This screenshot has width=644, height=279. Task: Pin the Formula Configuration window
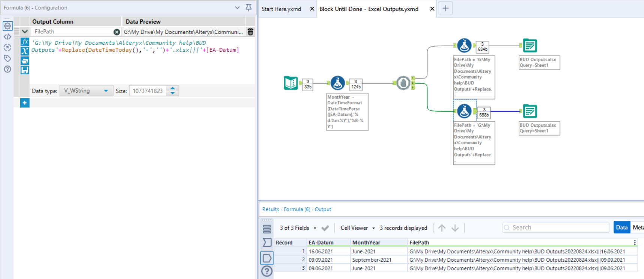[248, 7]
